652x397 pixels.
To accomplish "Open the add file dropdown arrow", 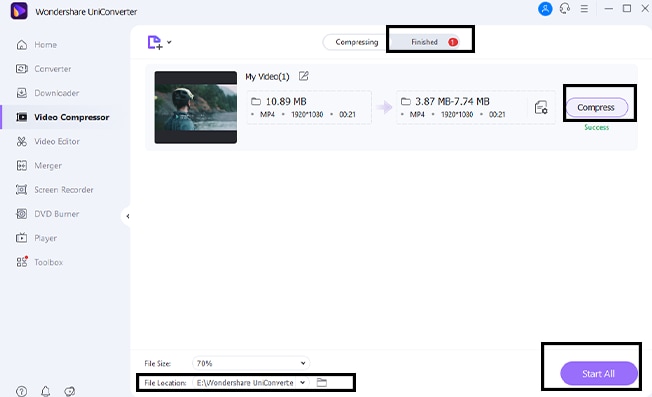I will click(x=169, y=42).
